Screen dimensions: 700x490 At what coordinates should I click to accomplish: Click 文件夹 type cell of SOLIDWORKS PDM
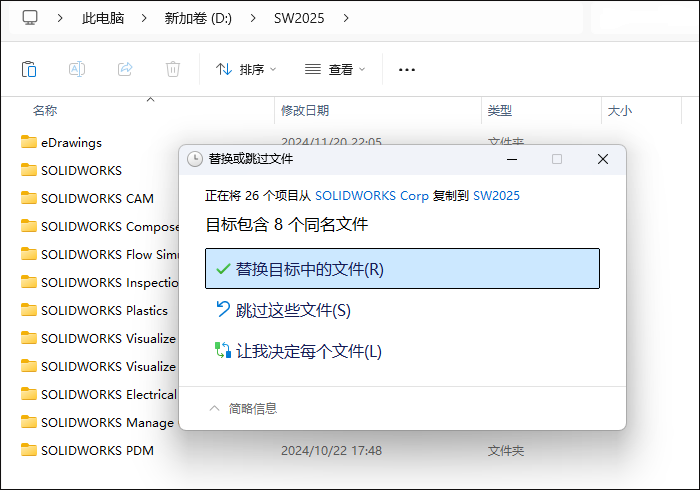pyautogui.click(x=506, y=451)
